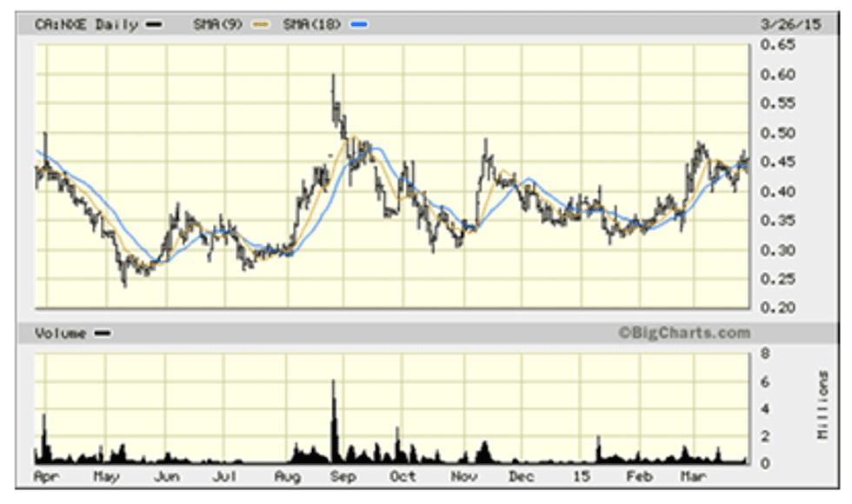This screenshot has width=852, height=504.
Task: Click the price peak near 0.60
Action: [x=333, y=76]
